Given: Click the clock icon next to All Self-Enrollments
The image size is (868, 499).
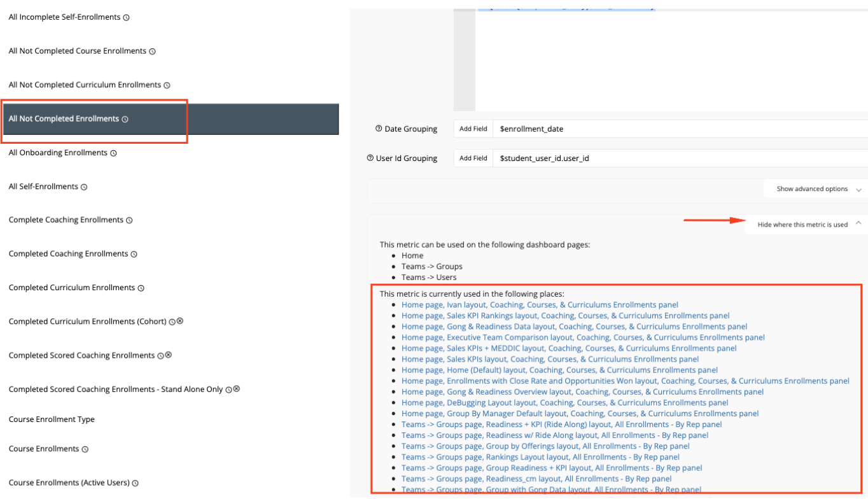Looking at the screenshot, I should pyautogui.click(x=84, y=187).
